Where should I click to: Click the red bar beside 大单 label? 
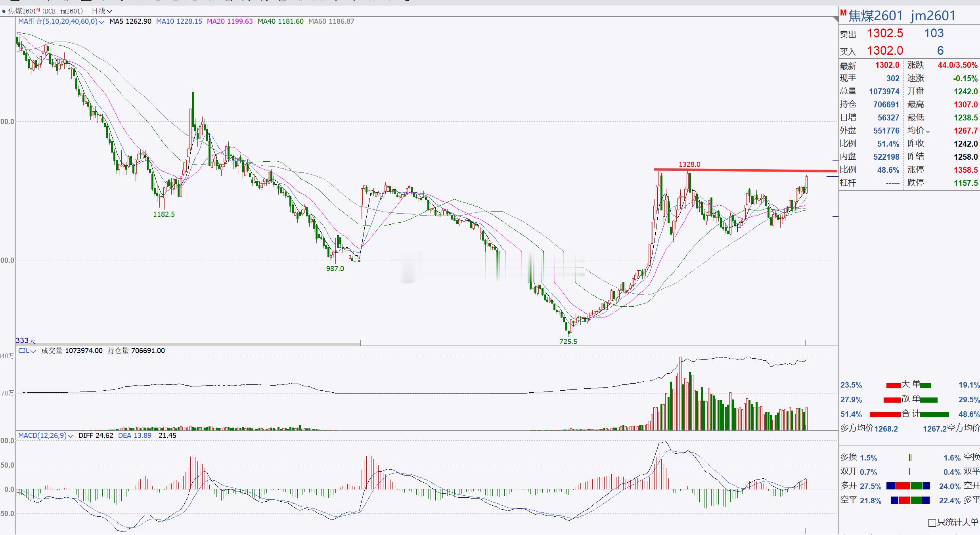coord(893,385)
